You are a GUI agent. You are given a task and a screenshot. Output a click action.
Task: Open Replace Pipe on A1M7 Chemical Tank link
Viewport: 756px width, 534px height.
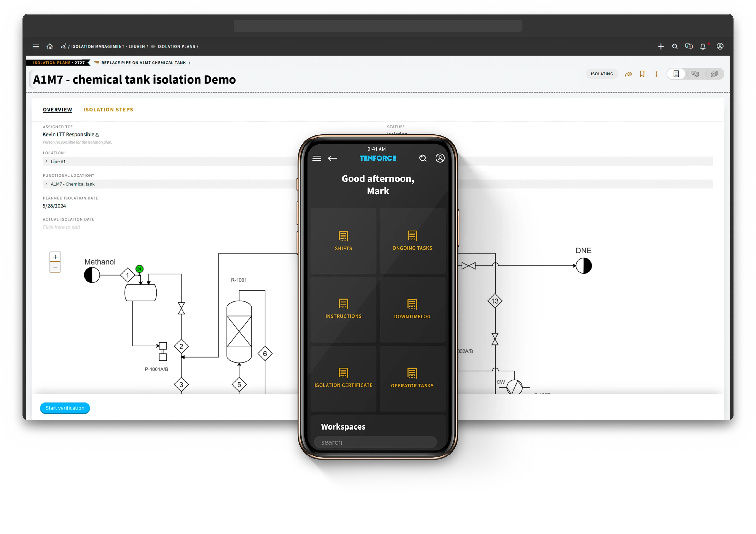pos(143,63)
